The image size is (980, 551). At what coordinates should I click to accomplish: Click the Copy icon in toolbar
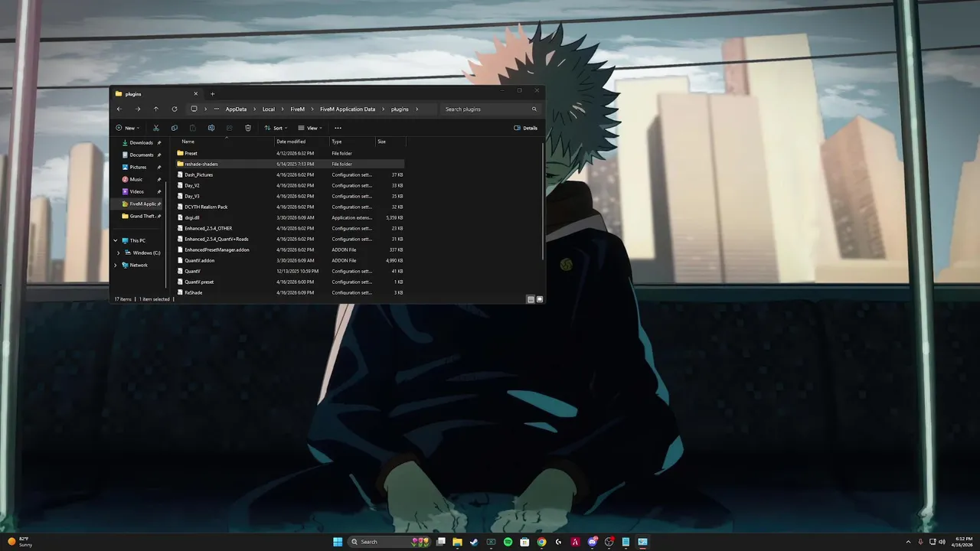click(x=175, y=128)
